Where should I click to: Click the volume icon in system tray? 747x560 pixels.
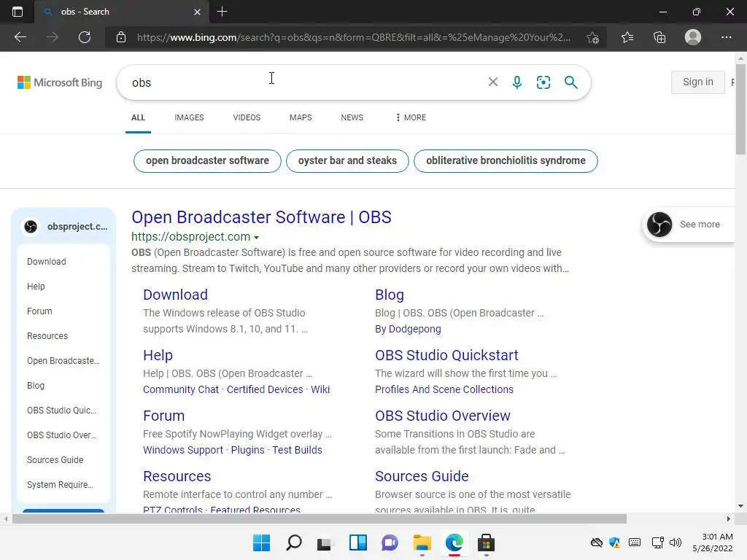click(x=675, y=542)
